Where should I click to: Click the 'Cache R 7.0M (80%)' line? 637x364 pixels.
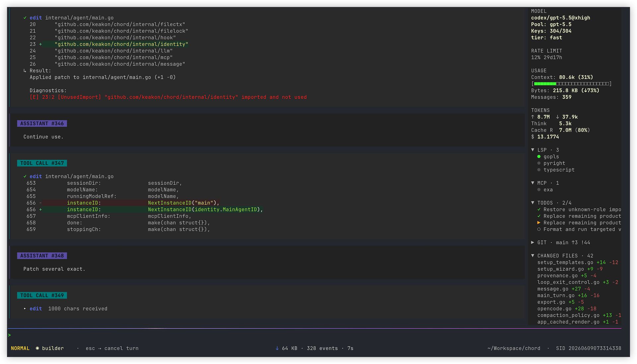pos(560,130)
